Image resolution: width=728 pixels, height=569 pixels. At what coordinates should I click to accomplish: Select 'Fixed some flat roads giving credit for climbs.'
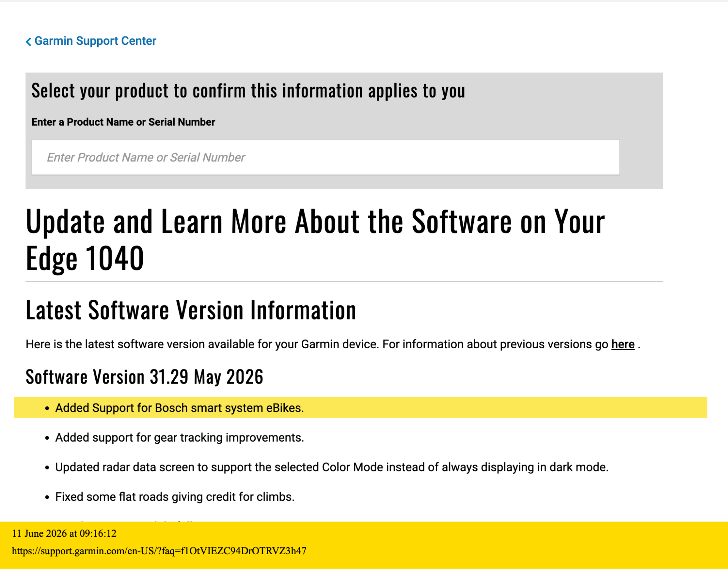tap(175, 497)
